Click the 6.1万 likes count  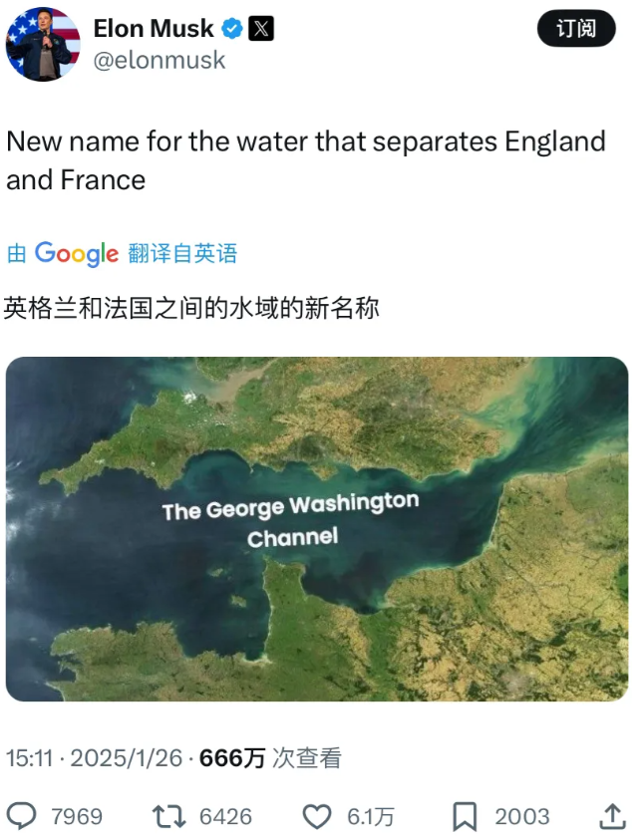tap(371, 817)
